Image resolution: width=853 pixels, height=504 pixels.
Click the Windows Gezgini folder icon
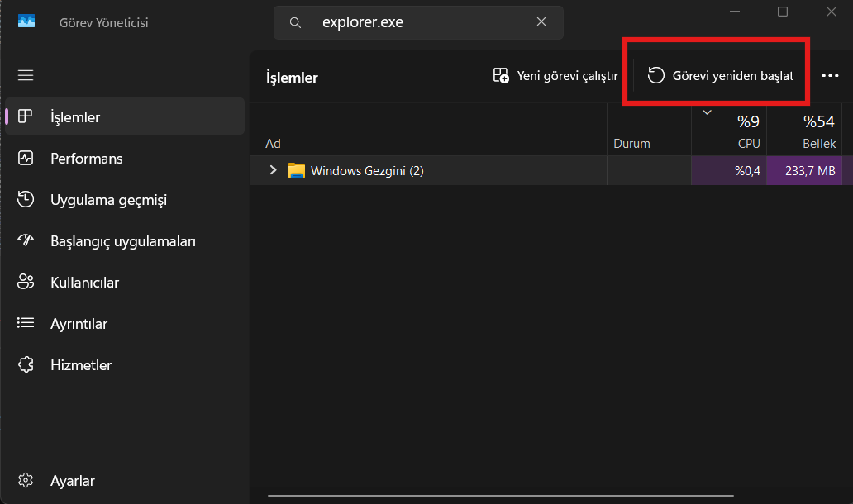click(297, 171)
